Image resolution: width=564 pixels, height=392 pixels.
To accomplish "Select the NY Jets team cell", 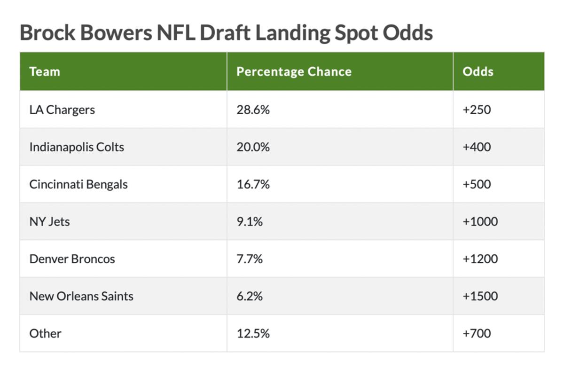I will [x=123, y=221].
